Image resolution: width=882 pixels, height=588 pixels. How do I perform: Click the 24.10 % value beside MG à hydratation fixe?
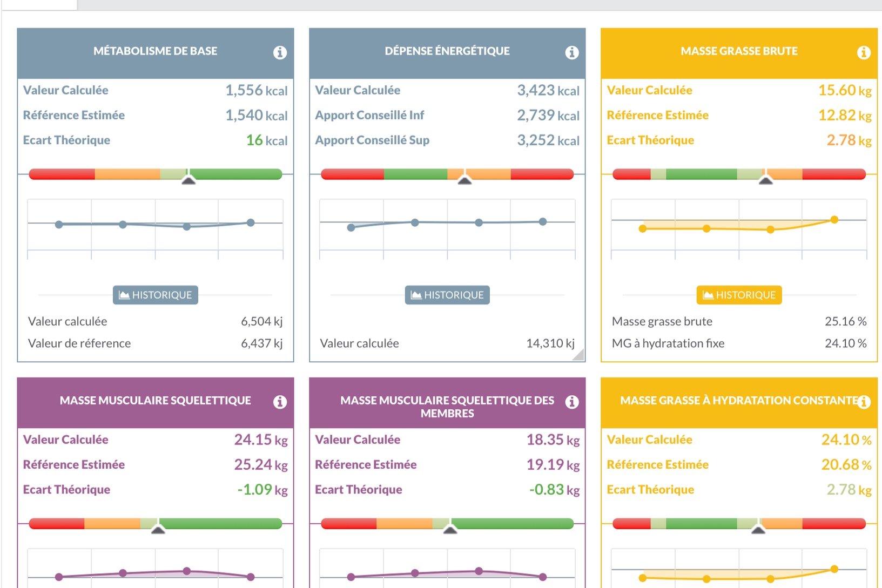click(846, 343)
